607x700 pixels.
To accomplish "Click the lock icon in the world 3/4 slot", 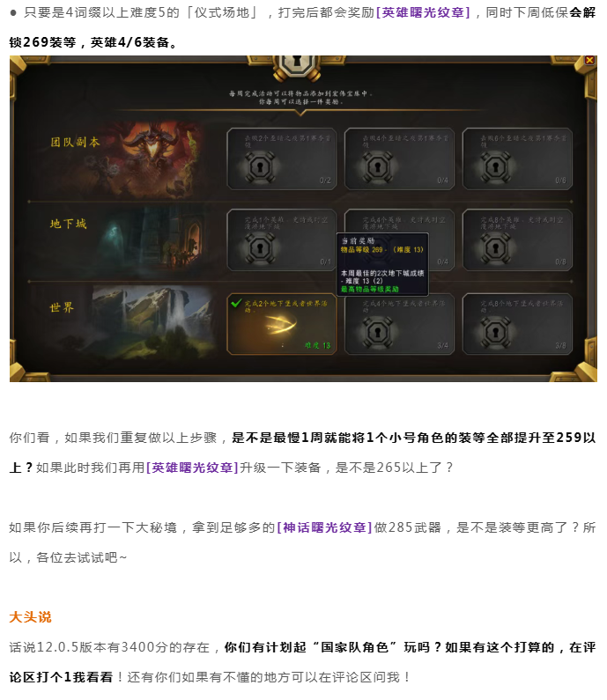I will click(378, 332).
